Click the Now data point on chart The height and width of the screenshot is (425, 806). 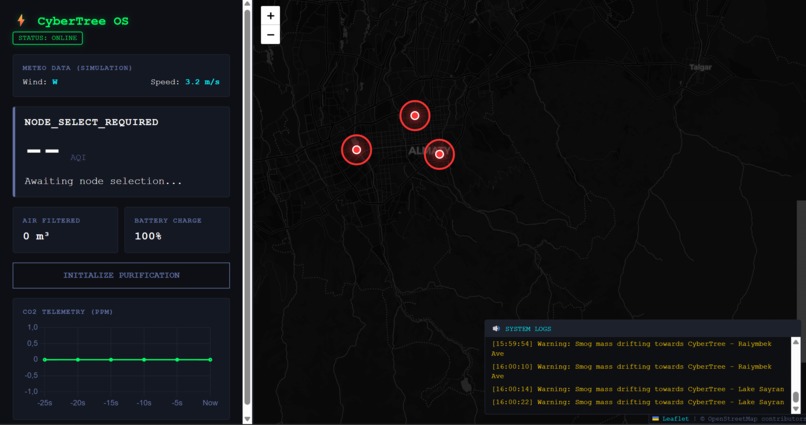(x=210, y=360)
